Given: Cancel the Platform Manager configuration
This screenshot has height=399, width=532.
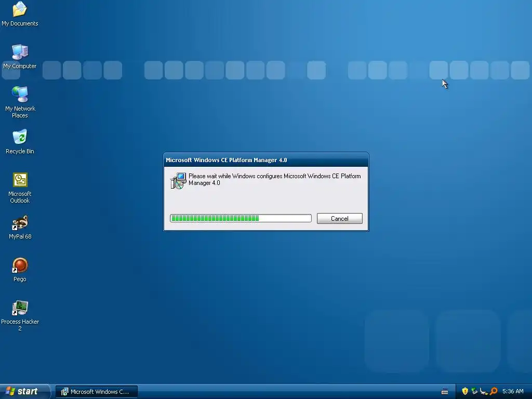Looking at the screenshot, I should click(x=339, y=219).
